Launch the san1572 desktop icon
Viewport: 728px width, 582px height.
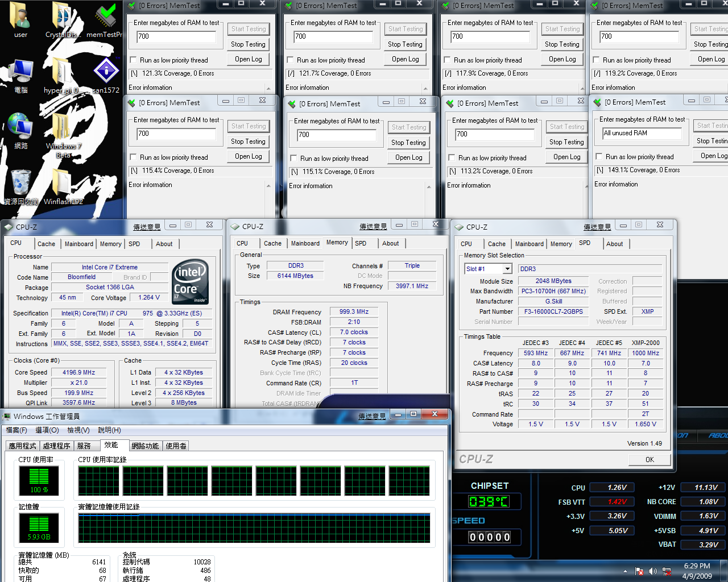[106, 76]
